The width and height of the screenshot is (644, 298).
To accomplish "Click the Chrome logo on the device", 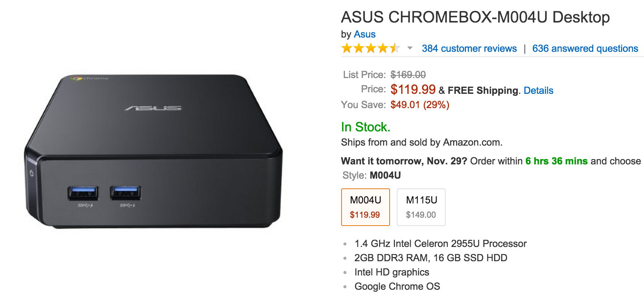I will click(x=77, y=78).
